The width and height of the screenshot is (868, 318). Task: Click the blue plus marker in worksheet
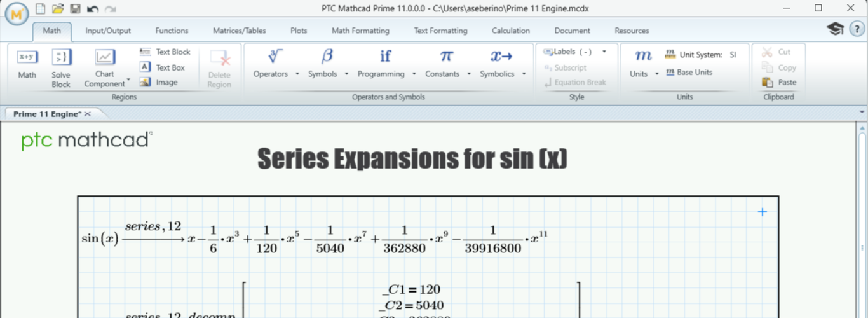click(763, 212)
